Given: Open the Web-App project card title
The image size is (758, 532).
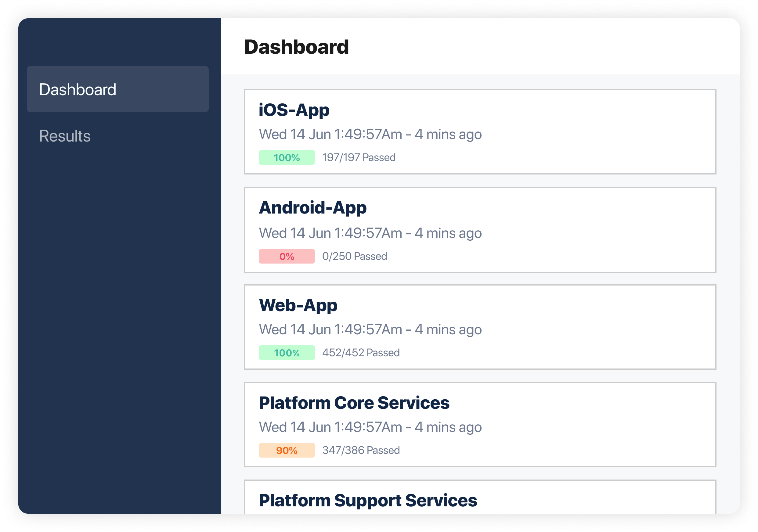Looking at the screenshot, I should pyautogui.click(x=298, y=305).
